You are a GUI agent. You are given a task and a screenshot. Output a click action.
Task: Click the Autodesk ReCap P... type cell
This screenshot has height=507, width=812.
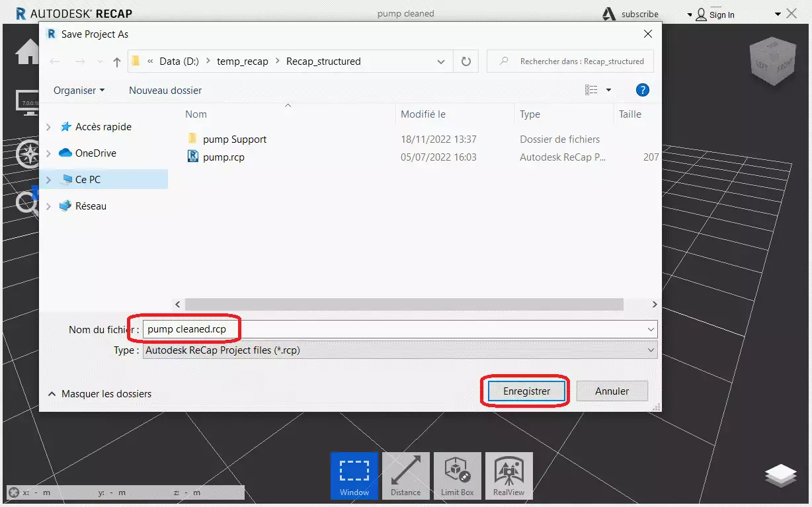point(563,157)
